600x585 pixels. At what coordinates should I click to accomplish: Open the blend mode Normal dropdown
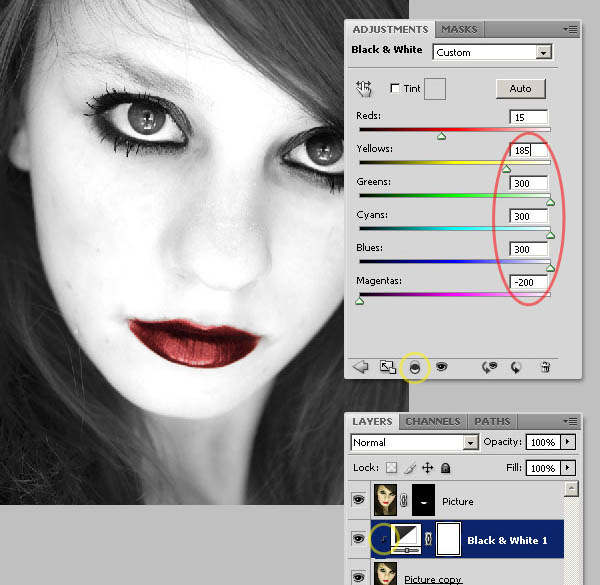[414, 443]
